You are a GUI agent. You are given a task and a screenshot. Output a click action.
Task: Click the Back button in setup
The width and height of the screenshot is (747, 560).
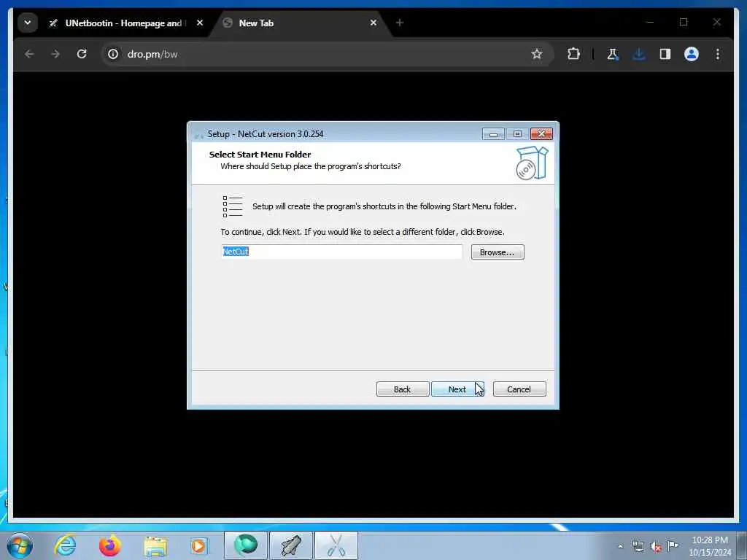point(403,389)
